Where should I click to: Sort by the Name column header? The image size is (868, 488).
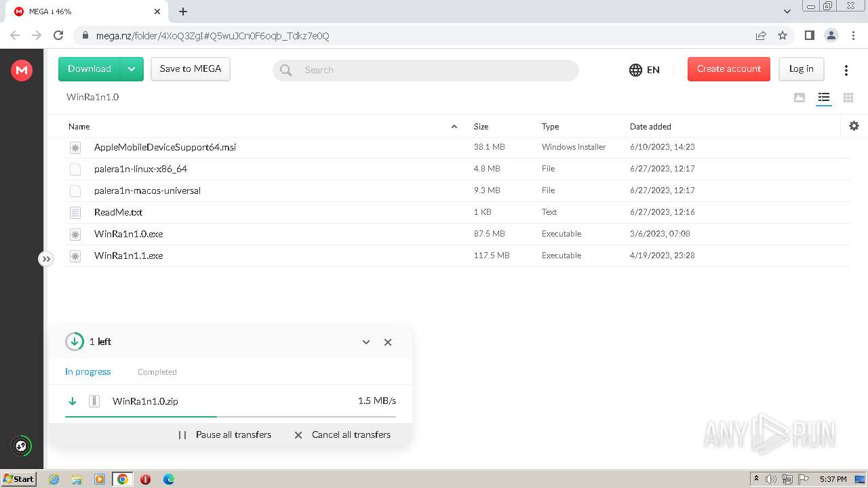[x=79, y=126]
